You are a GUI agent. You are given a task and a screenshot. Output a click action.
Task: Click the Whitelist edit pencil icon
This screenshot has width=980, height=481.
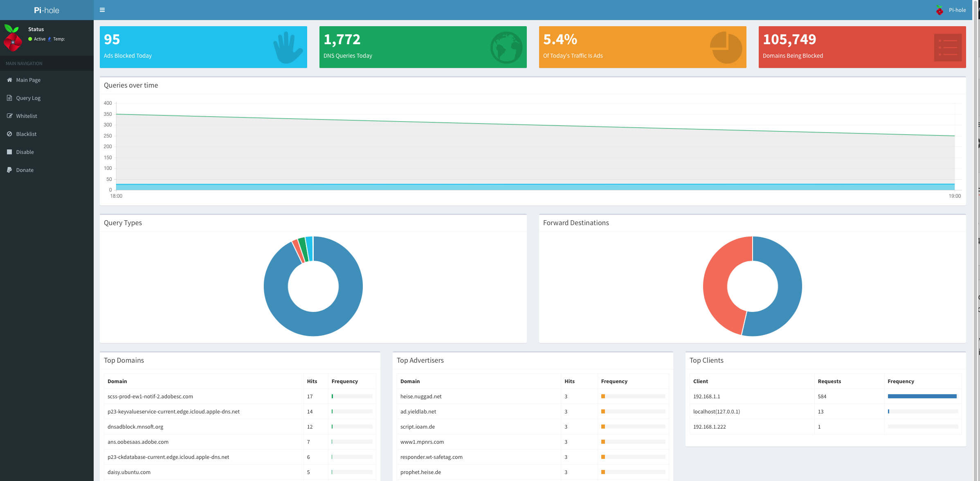9,116
